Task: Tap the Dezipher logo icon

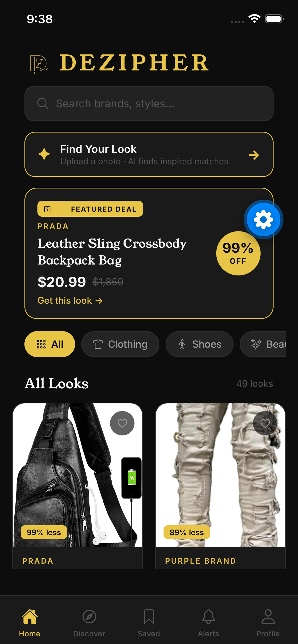Action: point(39,64)
